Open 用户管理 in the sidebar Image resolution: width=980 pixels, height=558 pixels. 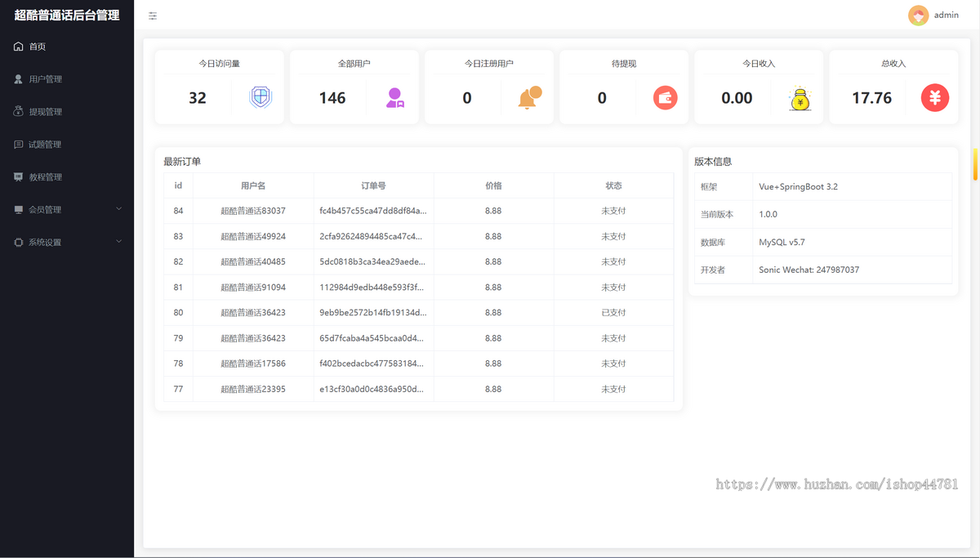point(45,79)
